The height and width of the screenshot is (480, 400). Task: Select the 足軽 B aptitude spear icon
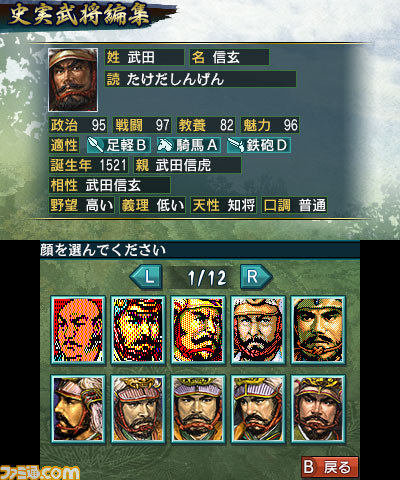point(96,145)
